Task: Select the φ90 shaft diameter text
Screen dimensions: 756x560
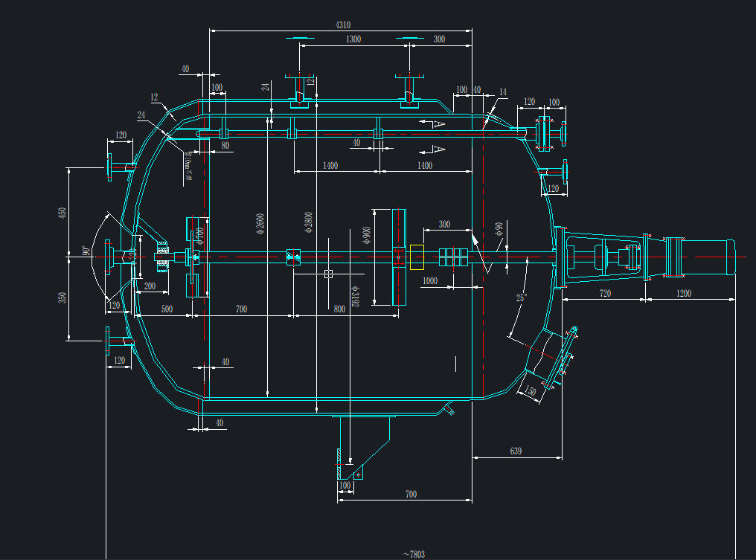Action: 499,229
